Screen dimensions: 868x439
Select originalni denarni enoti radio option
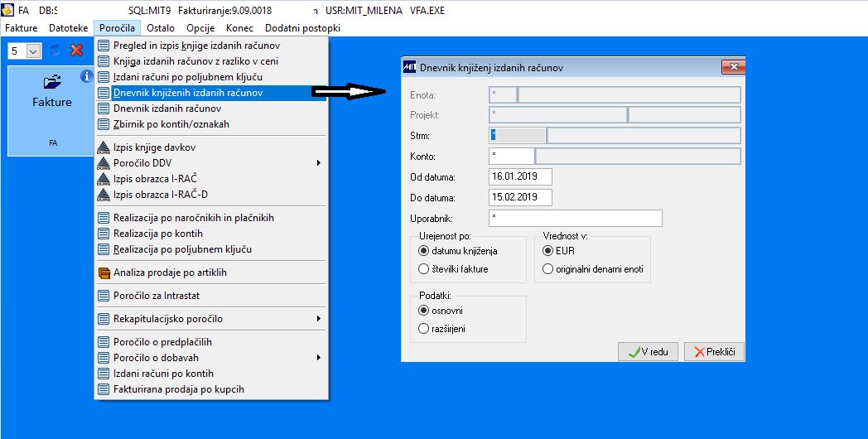(x=548, y=269)
